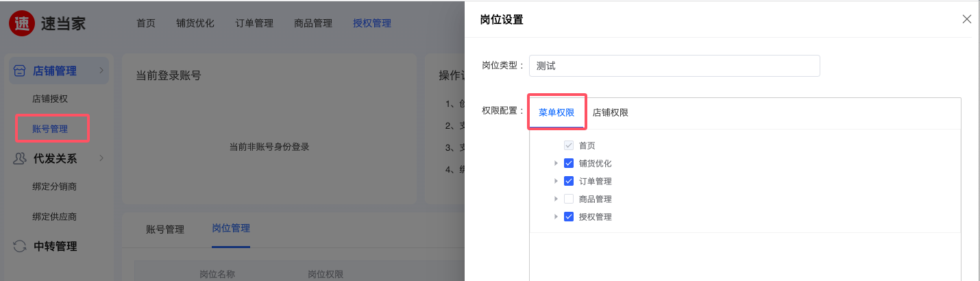Expand the 铺货优化 tree node arrow
The height and width of the screenshot is (281, 980).
click(556, 164)
